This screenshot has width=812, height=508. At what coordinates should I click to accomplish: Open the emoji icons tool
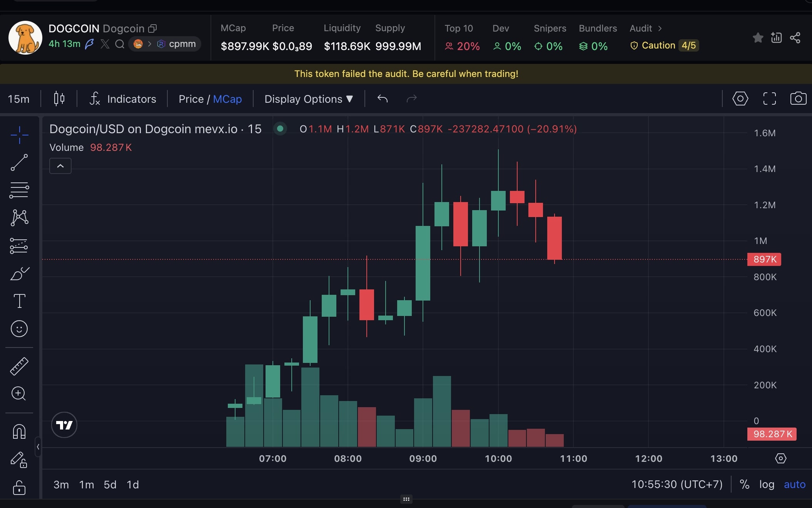(19, 329)
